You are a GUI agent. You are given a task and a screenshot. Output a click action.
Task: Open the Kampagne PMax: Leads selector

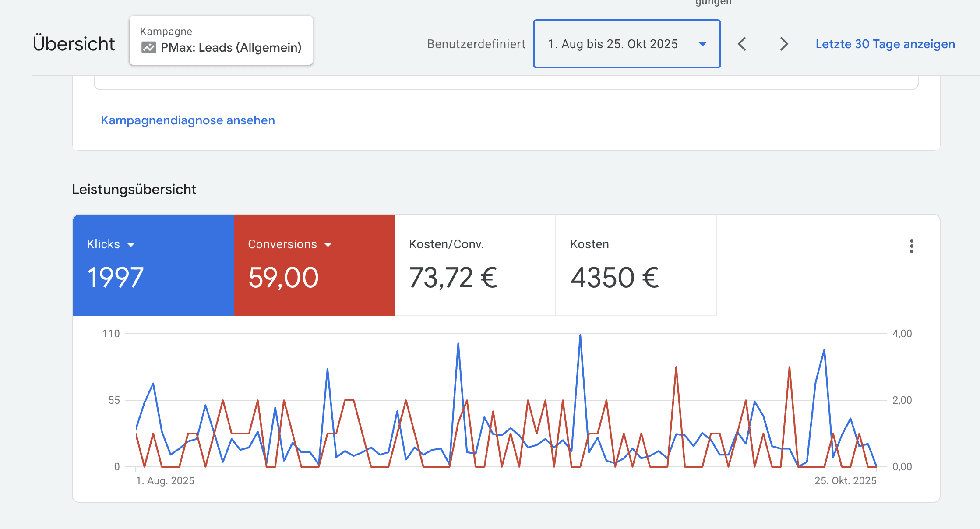coord(221,40)
